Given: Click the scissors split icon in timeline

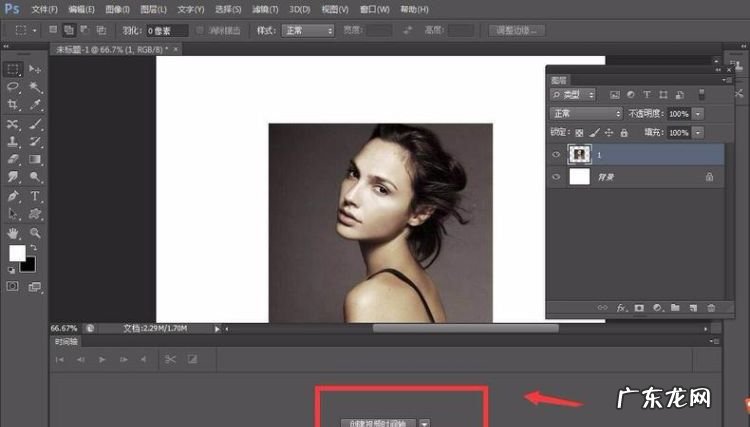Looking at the screenshot, I should click(169, 359).
